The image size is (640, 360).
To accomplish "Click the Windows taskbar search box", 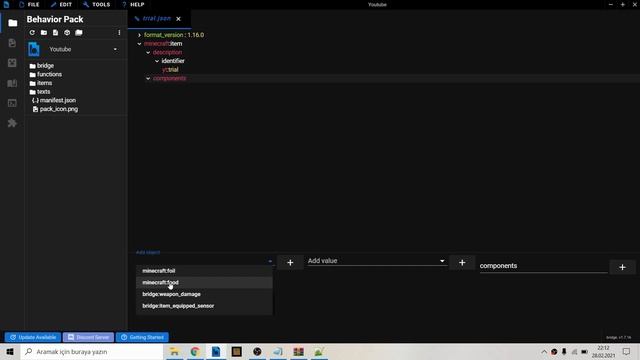I will pyautogui.click(x=92, y=351).
